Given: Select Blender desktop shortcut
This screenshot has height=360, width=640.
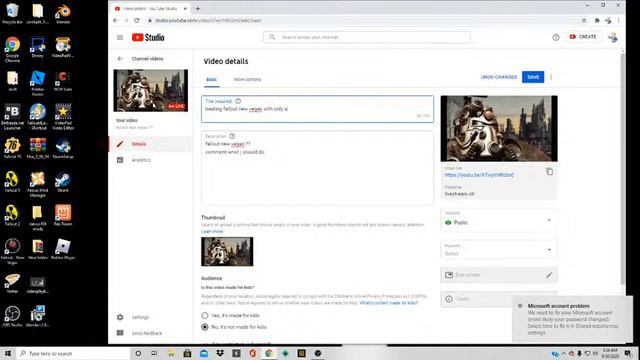Looking at the screenshot, I should click(63, 14).
